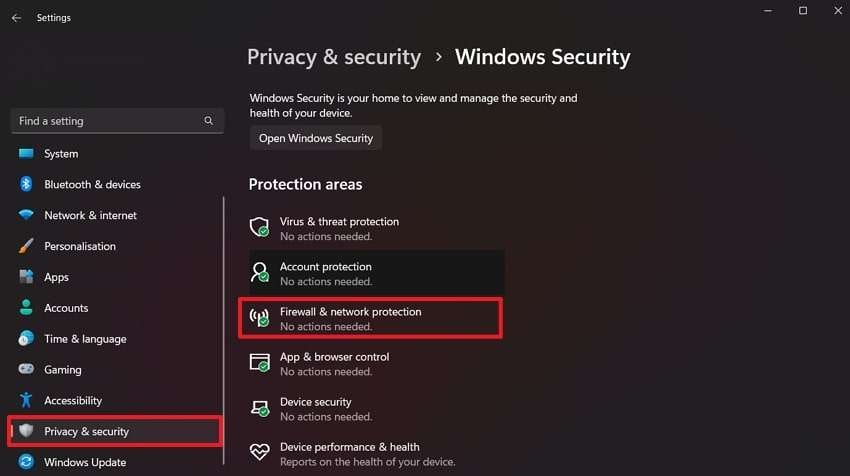Click the Privacy & security breadcrumb link

pos(334,57)
